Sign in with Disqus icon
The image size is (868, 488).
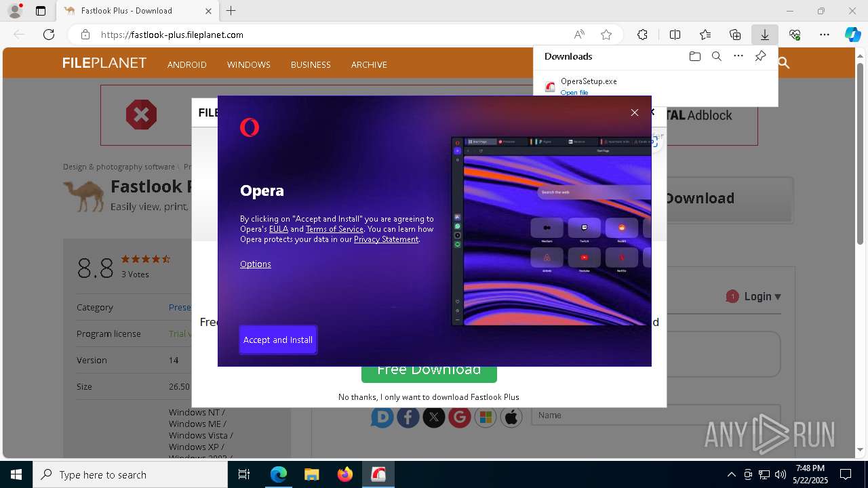click(x=382, y=417)
